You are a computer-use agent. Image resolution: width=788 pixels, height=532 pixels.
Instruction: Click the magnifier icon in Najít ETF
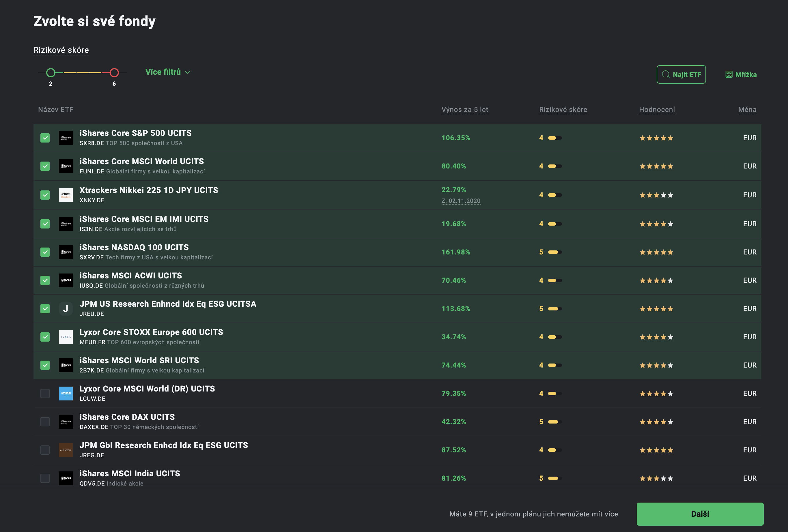pyautogui.click(x=666, y=74)
